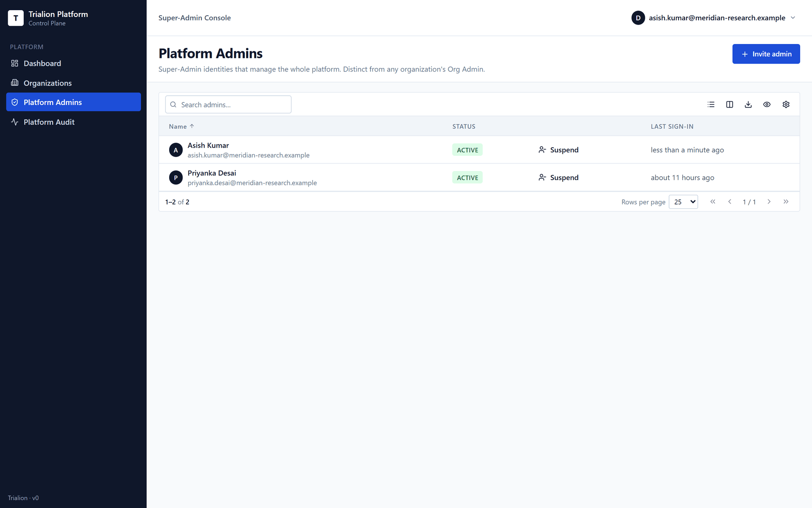Click Asish Kumar's avatar circle
This screenshot has width=812, height=508.
coord(176,150)
